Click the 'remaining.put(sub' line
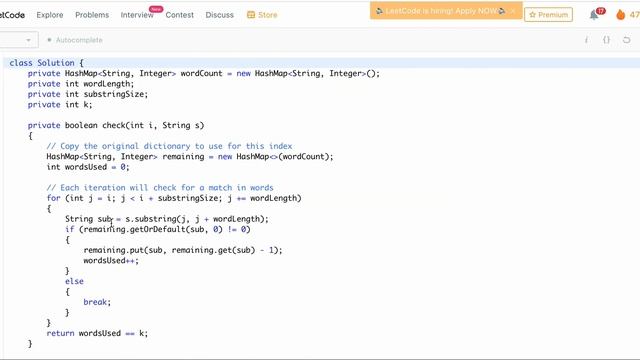This screenshot has width=640, height=360. click(183, 250)
